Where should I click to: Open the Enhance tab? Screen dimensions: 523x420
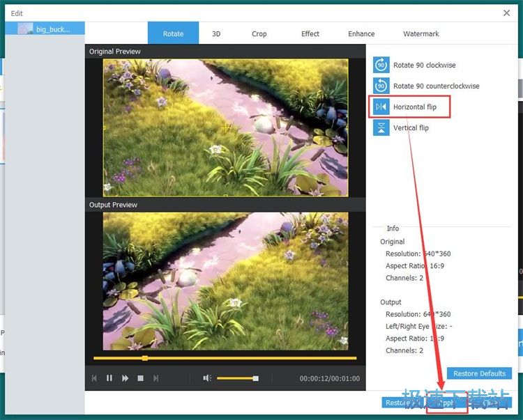pos(361,33)
